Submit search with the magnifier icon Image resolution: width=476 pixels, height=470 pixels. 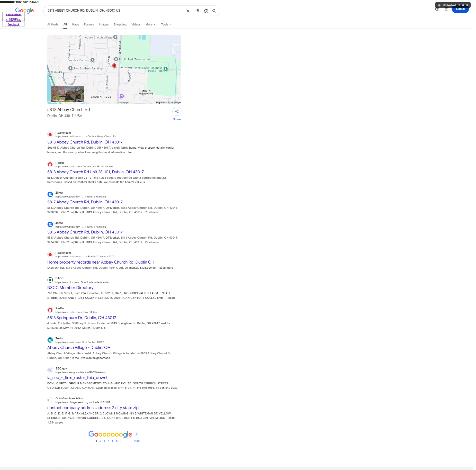pyautogui.click(x=214, y=11)
